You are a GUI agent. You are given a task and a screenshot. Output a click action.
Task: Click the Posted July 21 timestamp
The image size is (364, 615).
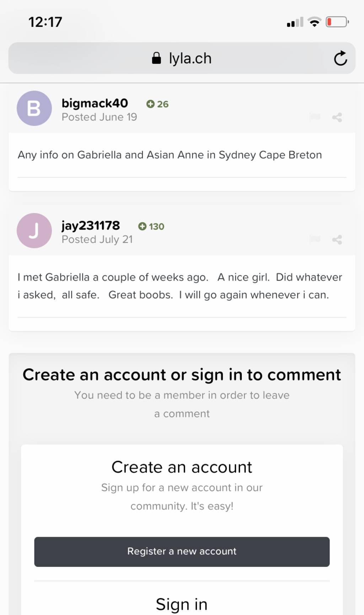(97, 240)
